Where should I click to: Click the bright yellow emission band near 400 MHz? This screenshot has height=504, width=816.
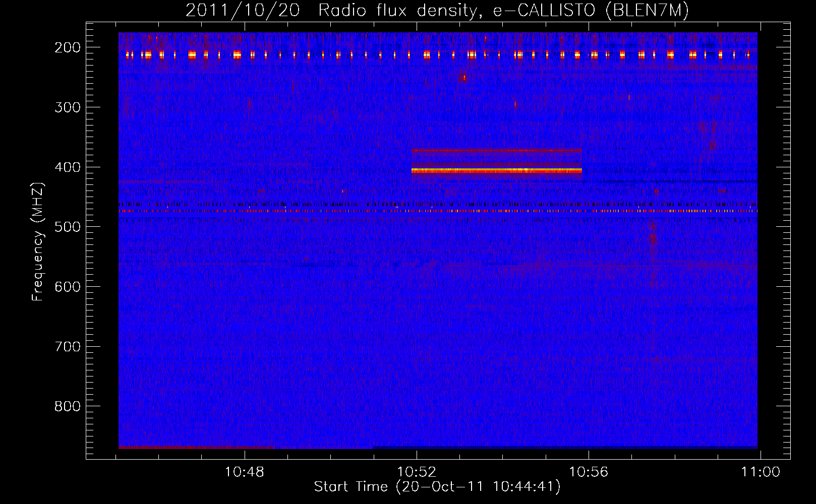tap(496, 171)
